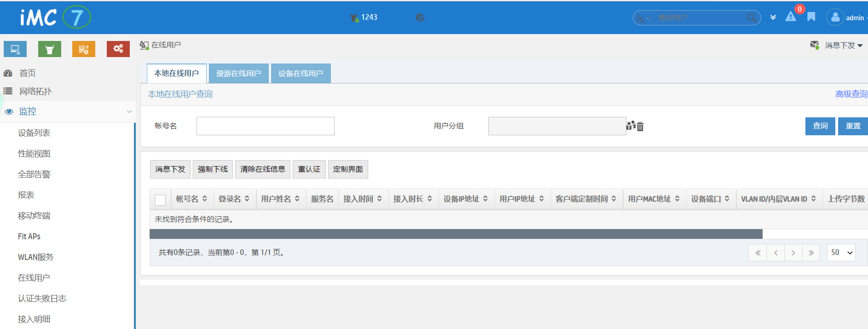The height and width of the screenshot is (329, 868).
Task: Open the blue monitor resource icon
Action: pos(15,49)
